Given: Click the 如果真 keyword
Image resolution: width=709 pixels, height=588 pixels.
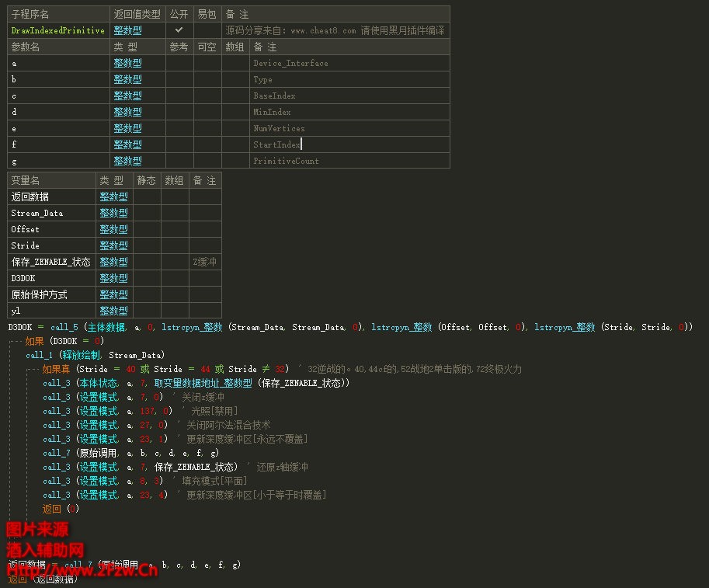Looking at the screenshot, I should 57,369.
